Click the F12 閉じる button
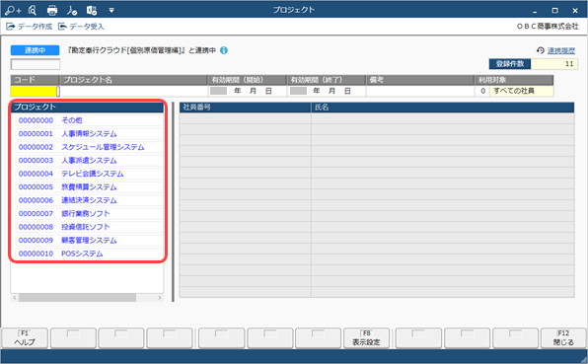 pos(563,338)
